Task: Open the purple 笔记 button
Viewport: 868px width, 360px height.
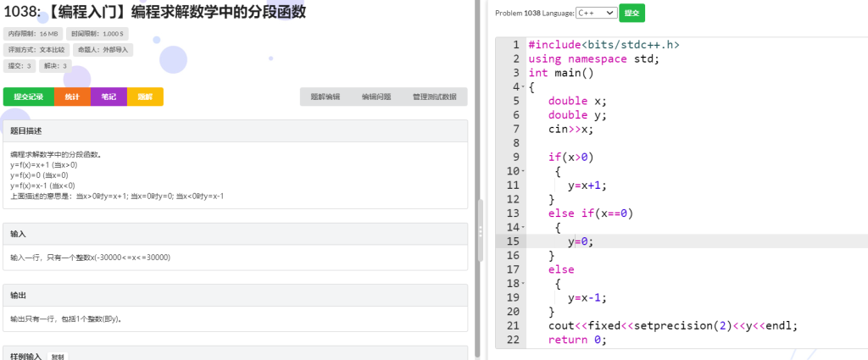Action: pyautogui.click(x=108, y=97)
